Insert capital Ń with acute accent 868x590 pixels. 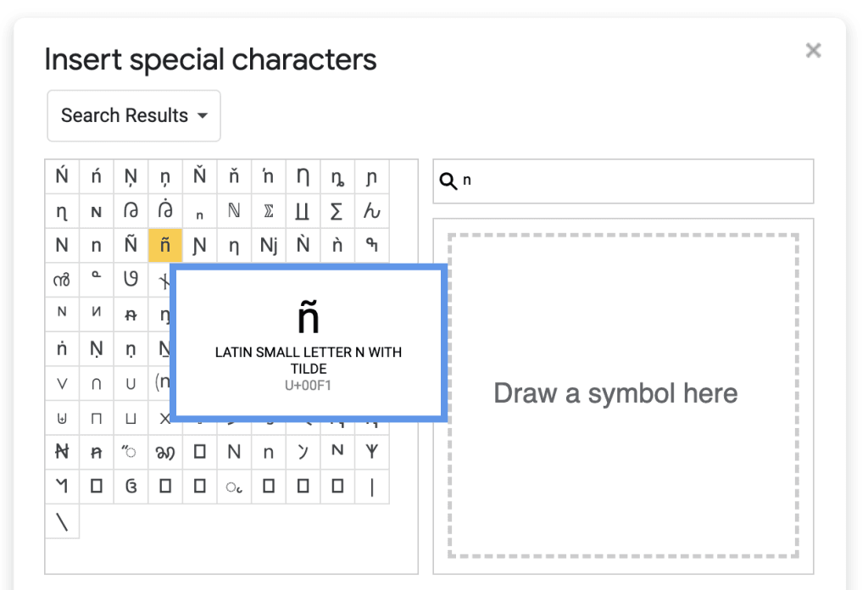[x=62, y=177]
